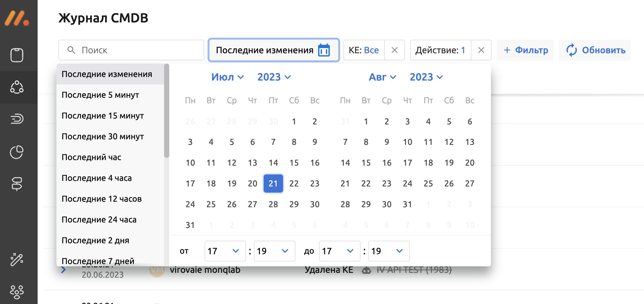Select the Последний час preset

110,157
